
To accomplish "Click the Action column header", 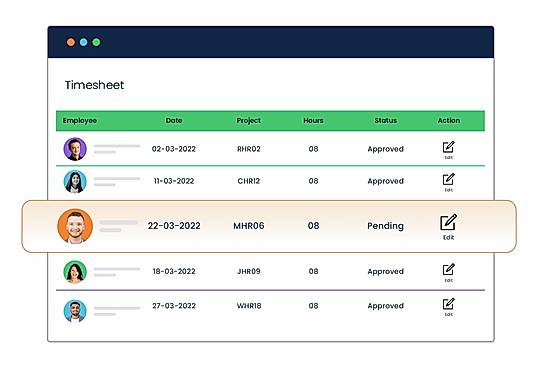I will [x=449, y=120].
